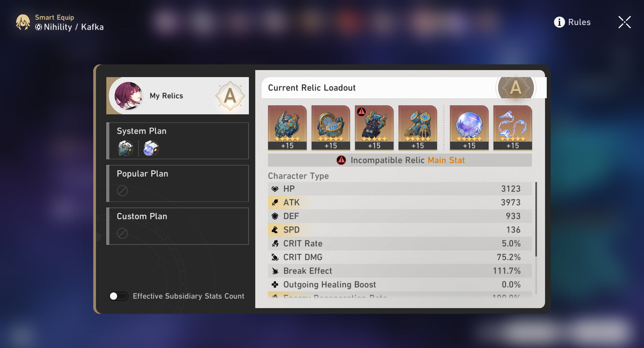Open the My Relics tab
644x348 pixels.
(177, 96)
